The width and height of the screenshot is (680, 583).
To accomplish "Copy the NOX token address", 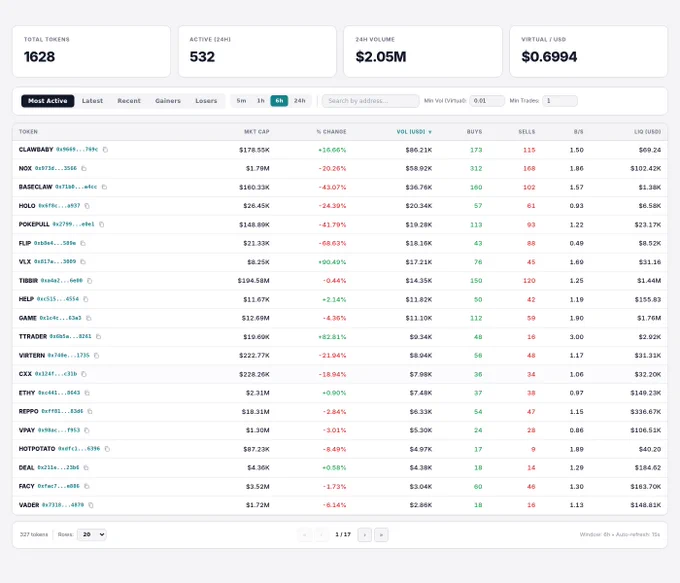I will pyautogui.click(x=84, y=168).
